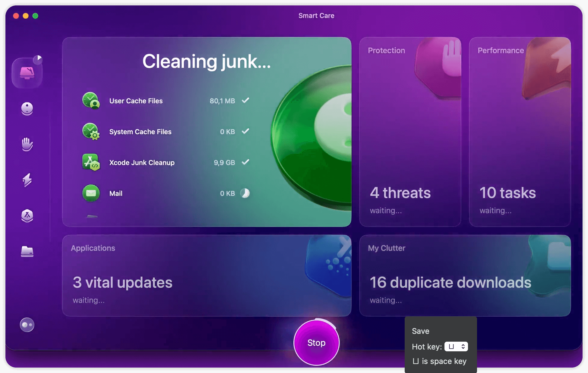Open Applications icon in sidebar
Image resolution: width=588 pixels, height=373 pixels.
click(27, 216)
